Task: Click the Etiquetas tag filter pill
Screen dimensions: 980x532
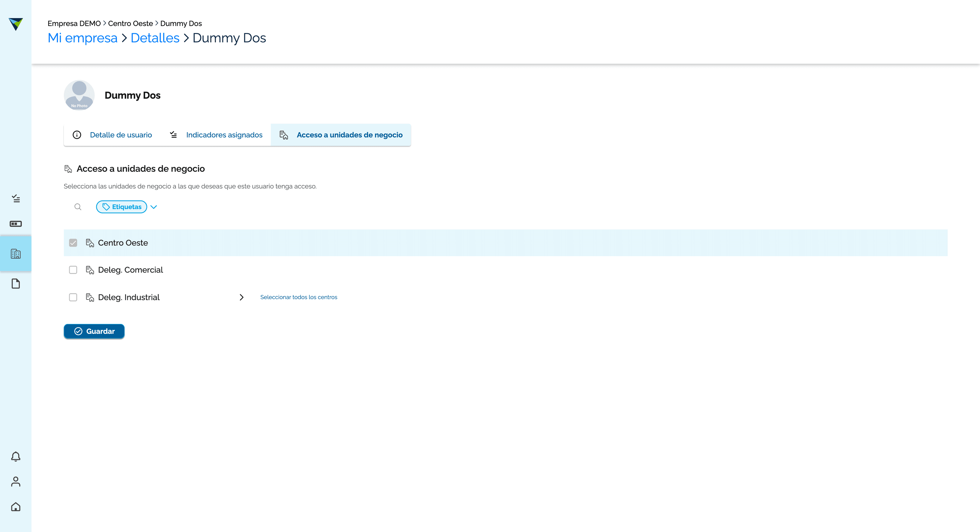Action: pos(122,207)
